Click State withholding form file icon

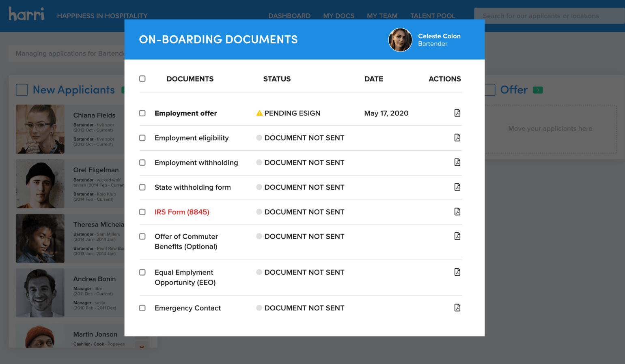pyautogui.click(x=457, y=187)
